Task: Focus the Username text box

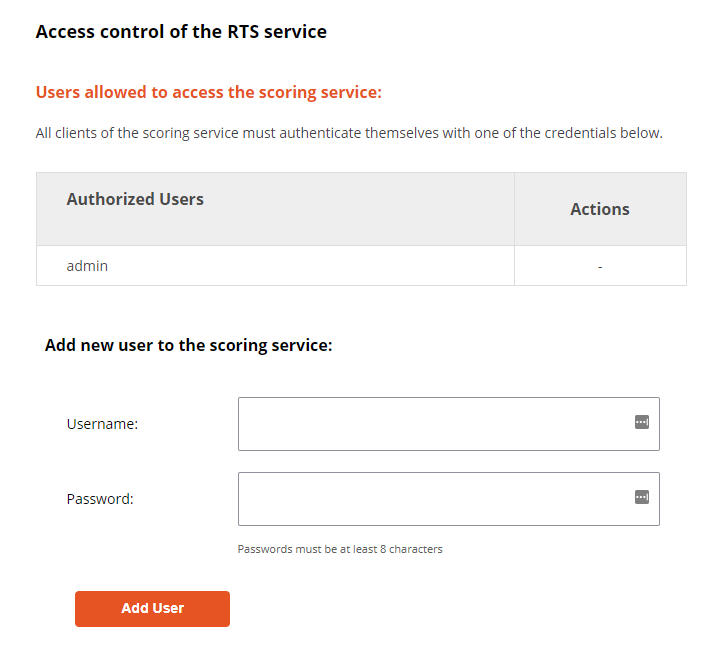Action: point(449,424)
